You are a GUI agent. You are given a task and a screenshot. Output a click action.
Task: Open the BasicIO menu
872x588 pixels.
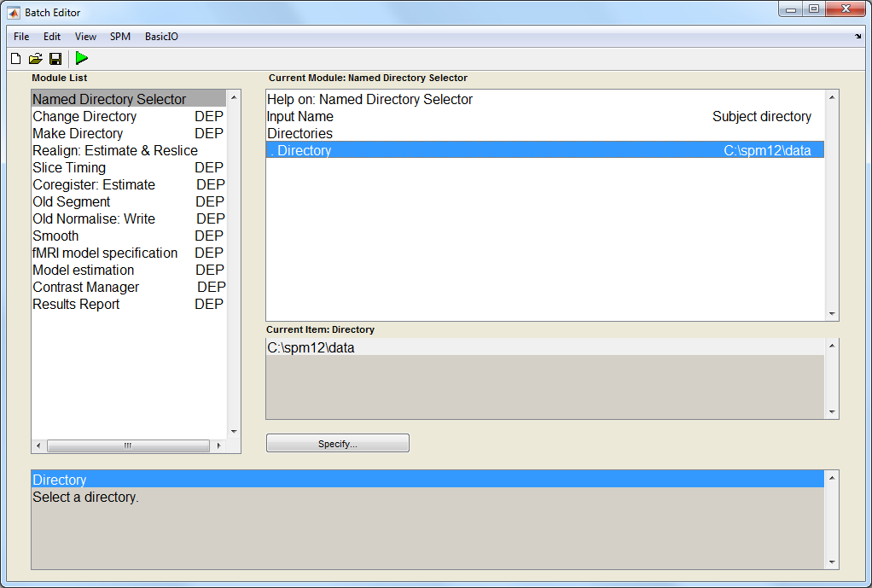pyautogui.click(x=161, y=37)
